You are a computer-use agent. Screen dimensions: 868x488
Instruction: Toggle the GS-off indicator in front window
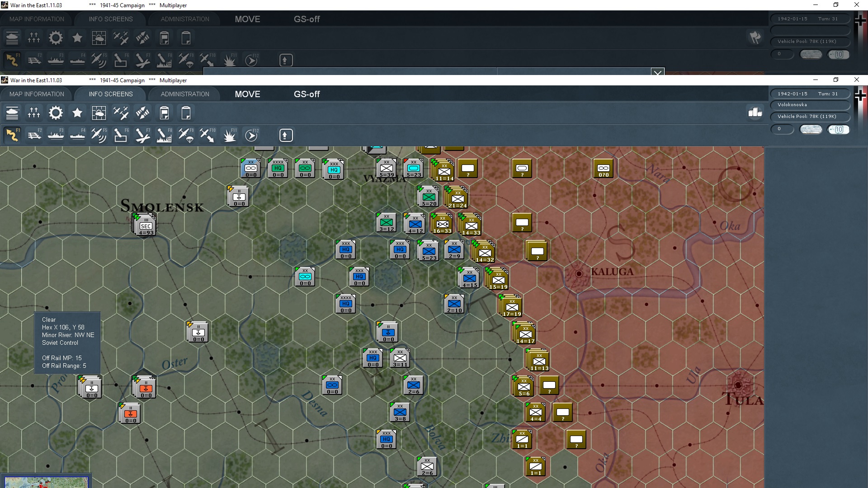click(307, 94)
